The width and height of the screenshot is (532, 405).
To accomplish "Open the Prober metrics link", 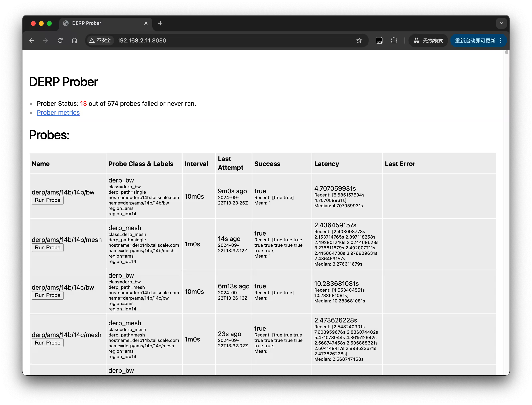I will coord(58,113).
